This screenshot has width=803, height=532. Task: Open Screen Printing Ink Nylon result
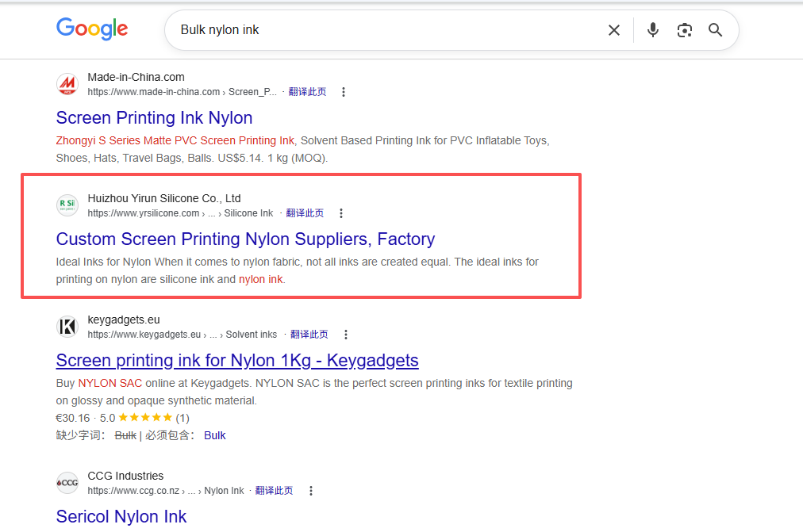pos(154,117)
